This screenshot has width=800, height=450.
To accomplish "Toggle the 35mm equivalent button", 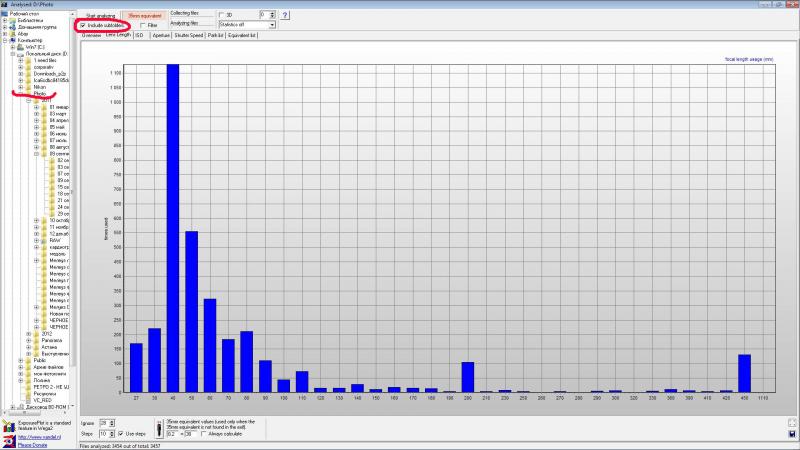I will click(x=144, y=16).
